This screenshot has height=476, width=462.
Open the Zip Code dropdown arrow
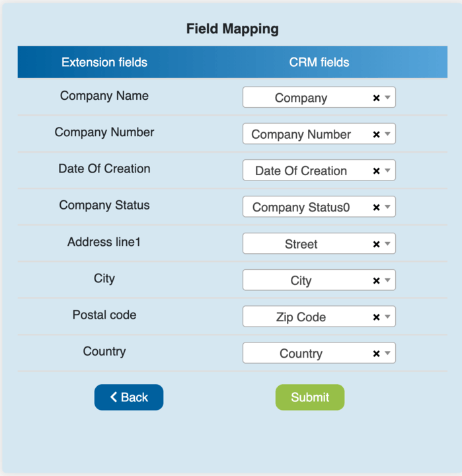point(388,317)
